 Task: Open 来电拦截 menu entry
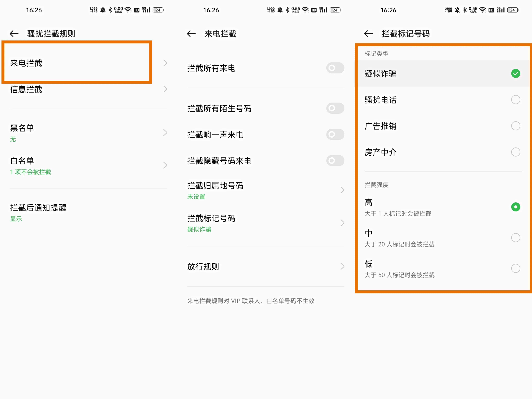89,63
